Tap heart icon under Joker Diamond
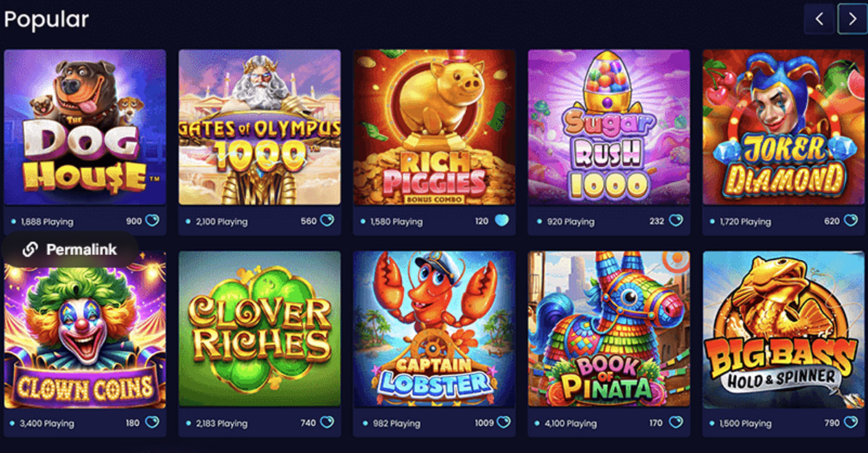The image size is (868, 453). 851,220
